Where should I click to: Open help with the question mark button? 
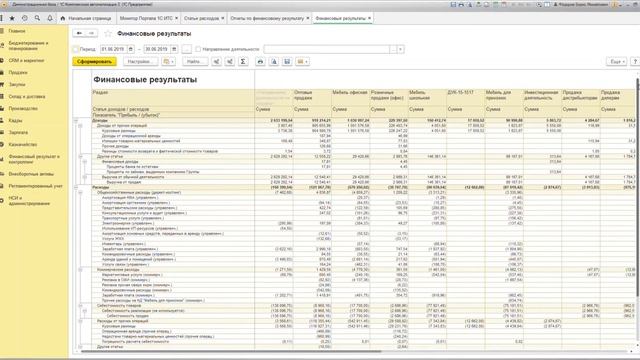[x=635, y=62]
